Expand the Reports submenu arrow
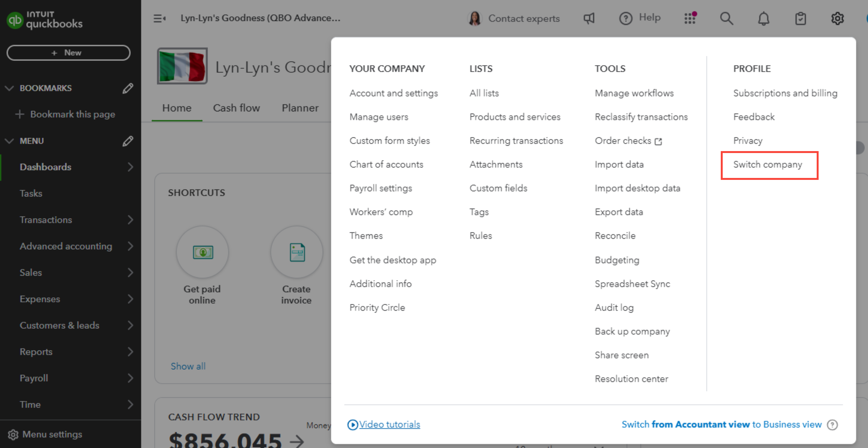 (131, 352)
